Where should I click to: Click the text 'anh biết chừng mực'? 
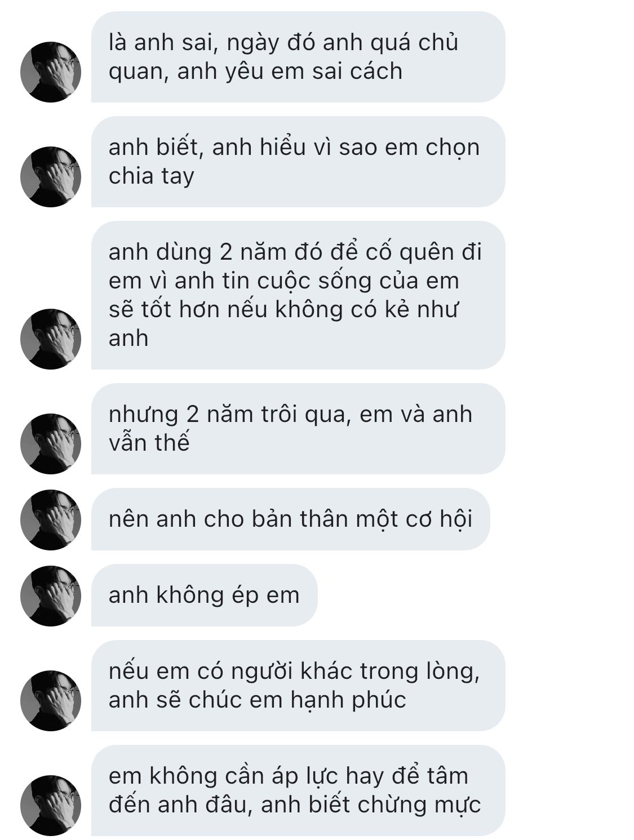371,805
